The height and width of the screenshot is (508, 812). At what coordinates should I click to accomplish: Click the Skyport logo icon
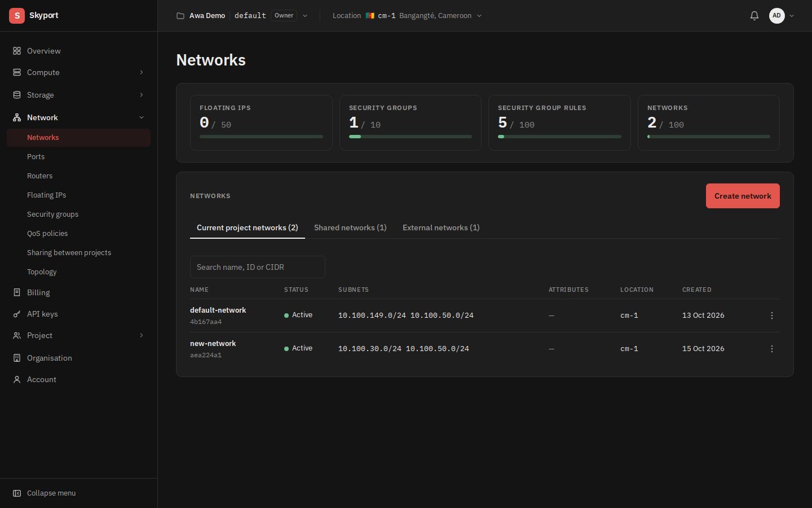(x=17, y=16)
